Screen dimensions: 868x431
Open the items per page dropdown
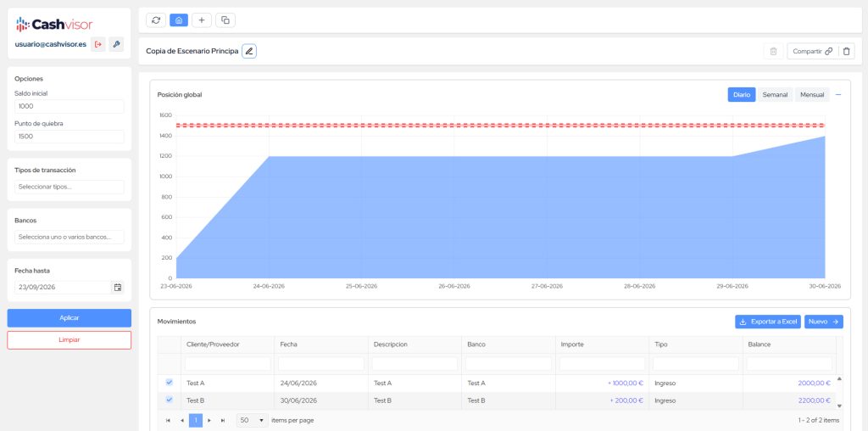pos(253,421)
